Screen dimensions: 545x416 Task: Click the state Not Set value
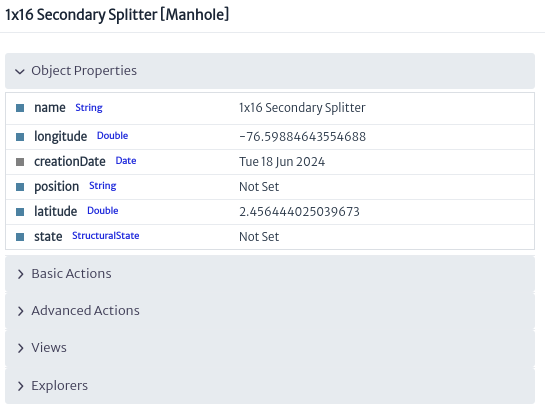[x=259, y=237]
